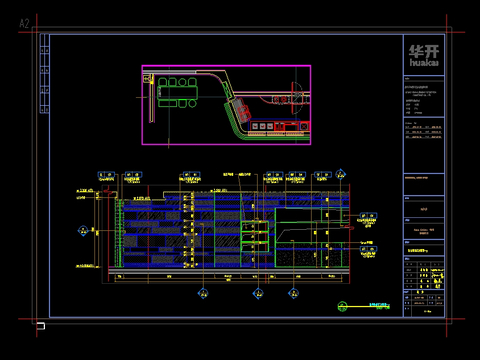
Task: Click the top ceiling level elevation marker text
Action: (85, 191)
